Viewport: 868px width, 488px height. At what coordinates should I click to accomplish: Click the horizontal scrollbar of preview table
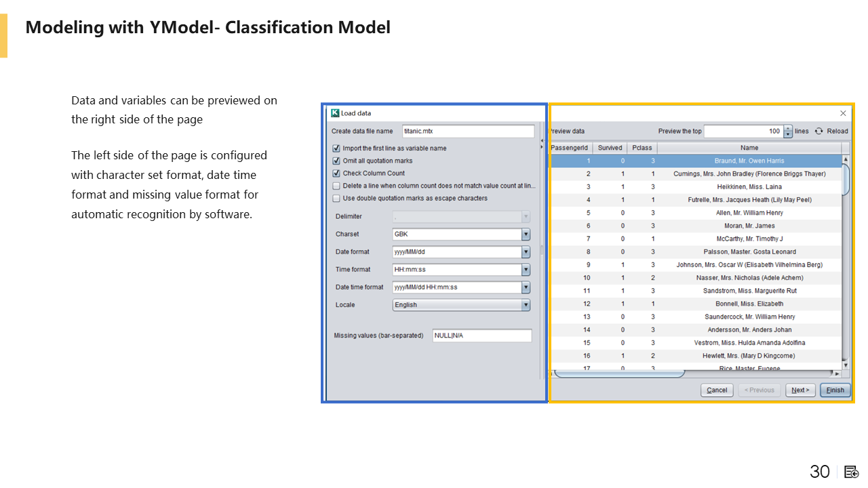click(x=618, y=373)
